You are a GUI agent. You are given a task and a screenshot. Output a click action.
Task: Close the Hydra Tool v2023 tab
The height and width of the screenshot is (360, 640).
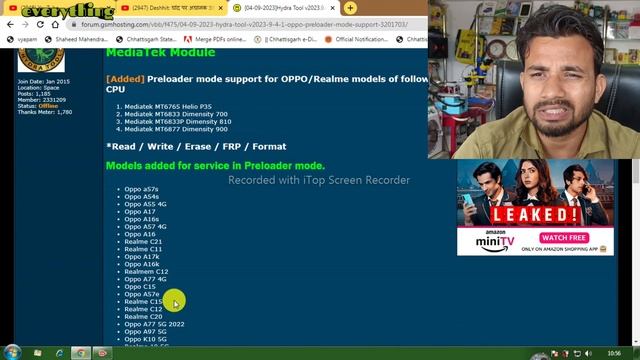(333, 8)
